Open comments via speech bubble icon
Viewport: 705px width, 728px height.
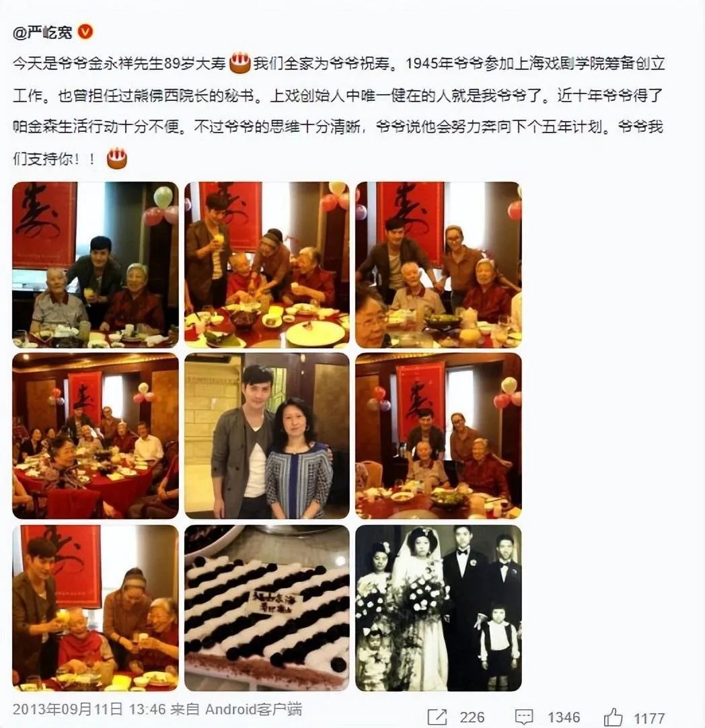pos(524,718)
